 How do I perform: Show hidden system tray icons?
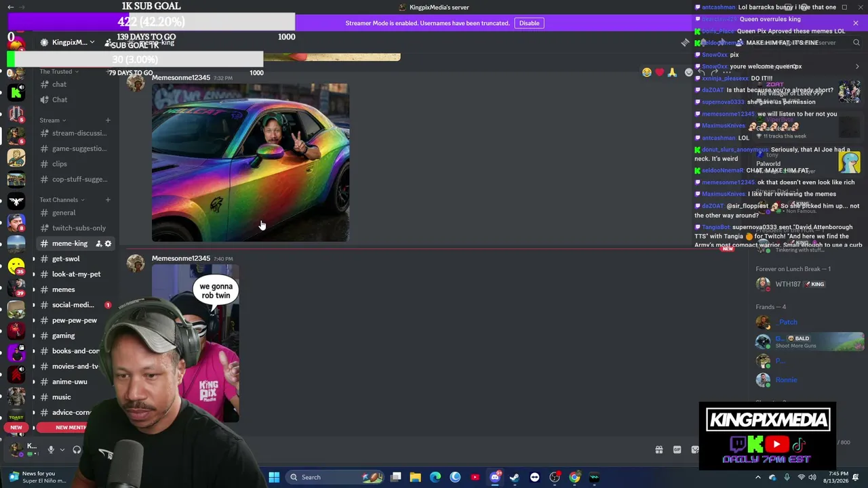pyautogui.click(x=759, y=477)
